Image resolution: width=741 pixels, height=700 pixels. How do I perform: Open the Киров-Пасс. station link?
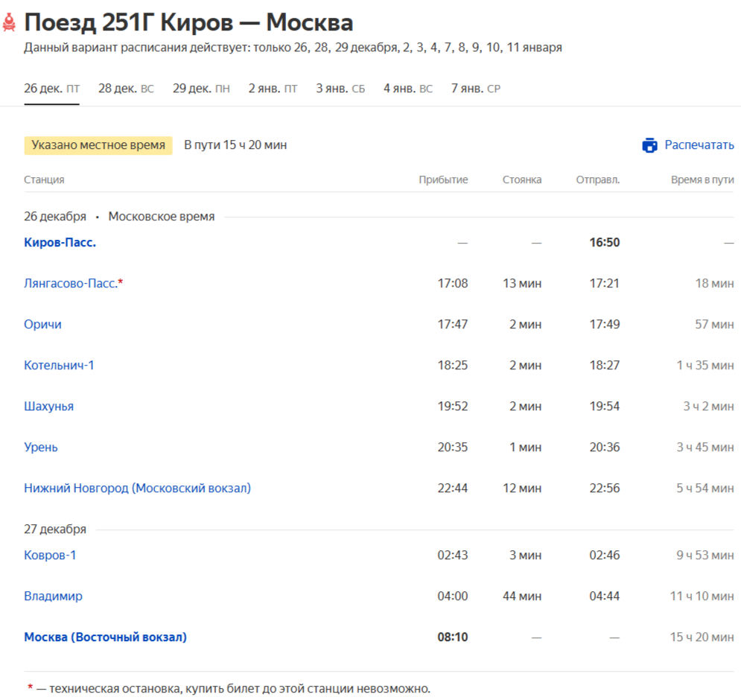tap(60, 243)
